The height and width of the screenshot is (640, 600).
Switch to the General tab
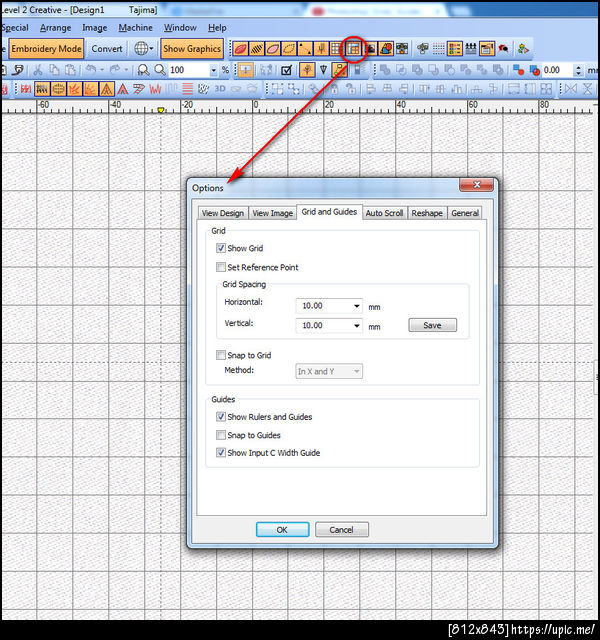(x=465, y=213)
